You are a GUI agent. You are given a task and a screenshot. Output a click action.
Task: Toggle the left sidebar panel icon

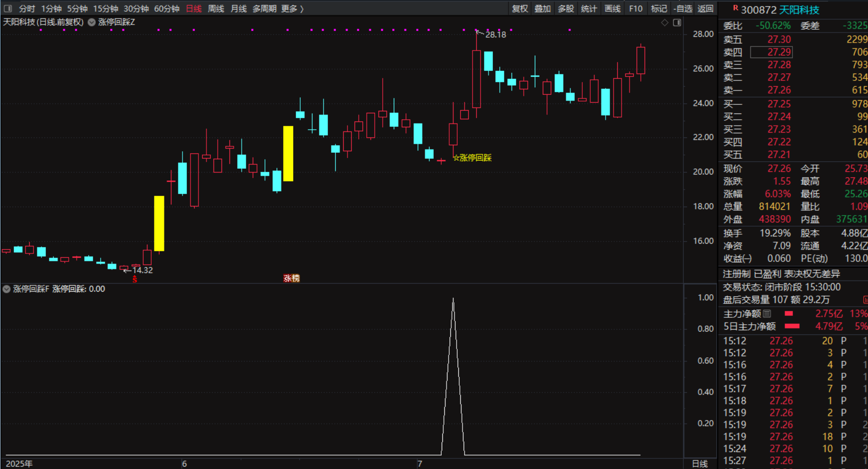[x=7, y=9]
